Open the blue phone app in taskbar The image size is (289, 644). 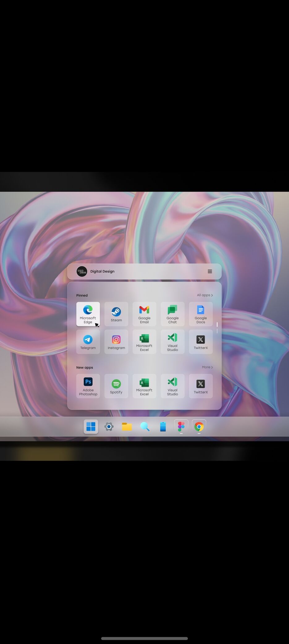pos(163,426)
